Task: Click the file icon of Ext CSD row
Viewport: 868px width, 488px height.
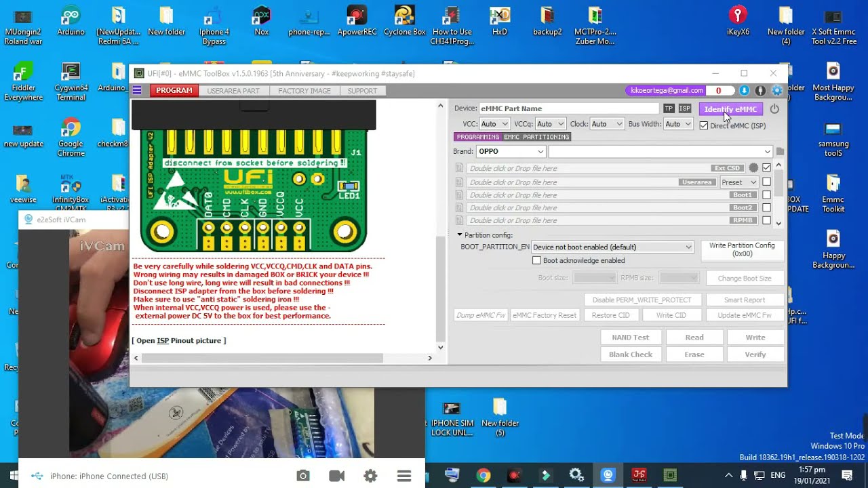Action: pos(459,168)
